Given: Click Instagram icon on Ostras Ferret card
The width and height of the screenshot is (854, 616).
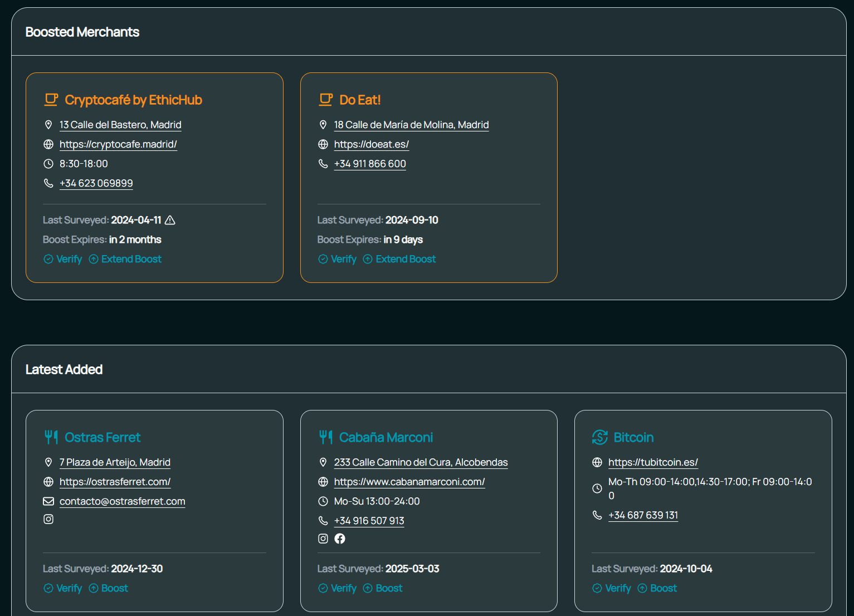Looking at the screenshot, I should coord(48,519).
